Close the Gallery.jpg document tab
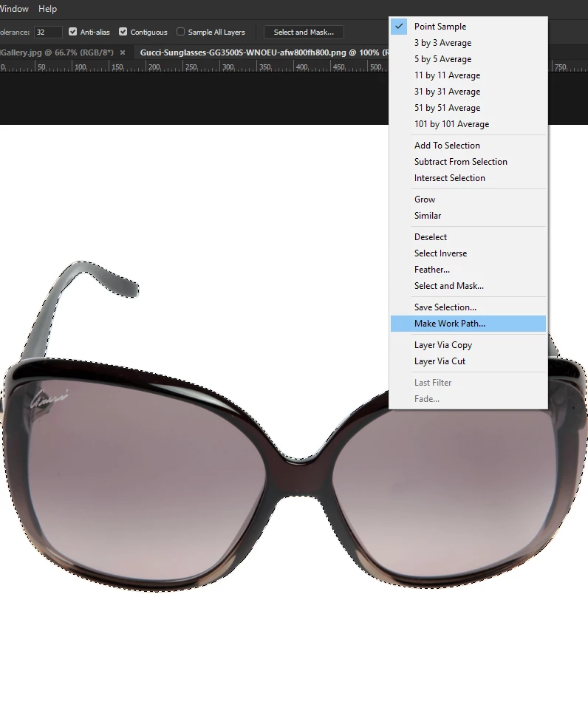 tap(123, 52)
